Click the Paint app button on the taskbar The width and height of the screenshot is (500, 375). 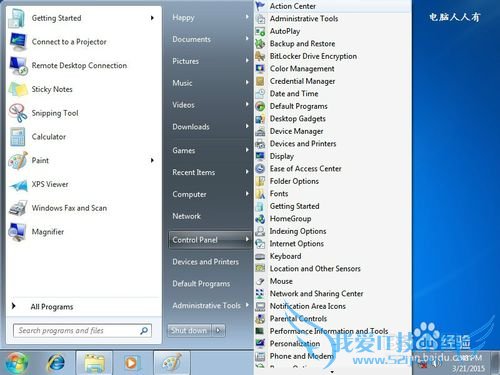pyautogui.click(x=172, y=363)
